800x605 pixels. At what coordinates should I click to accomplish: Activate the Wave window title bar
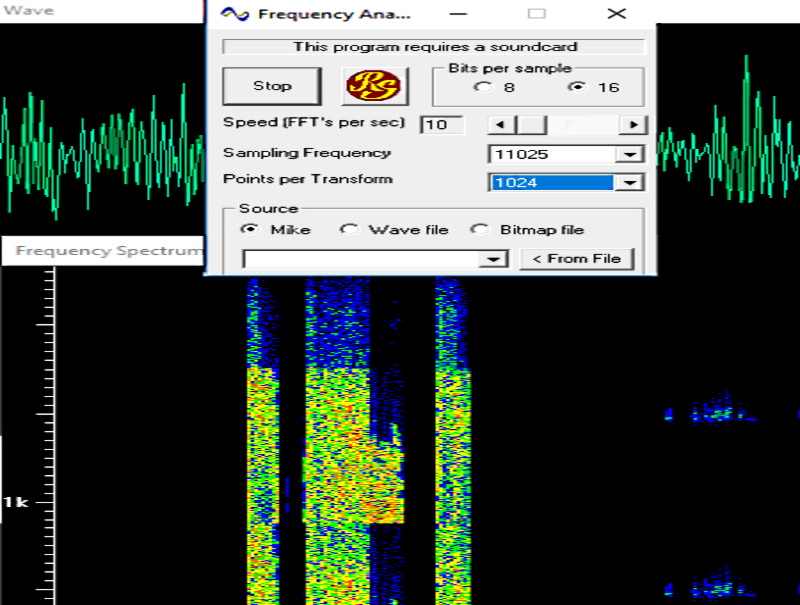click(x=100, y=11)
